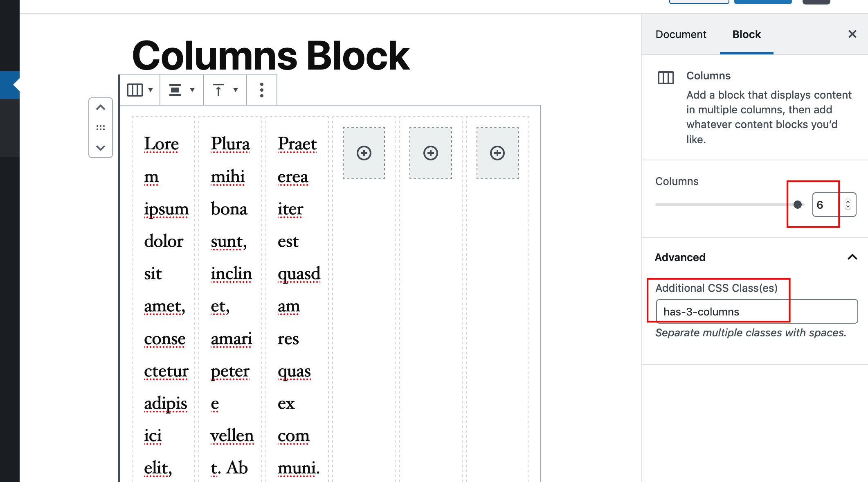This screenshot has height=482, width=868.
Task: Collapse the Advanced section
Action: click(x=852, y=257)
